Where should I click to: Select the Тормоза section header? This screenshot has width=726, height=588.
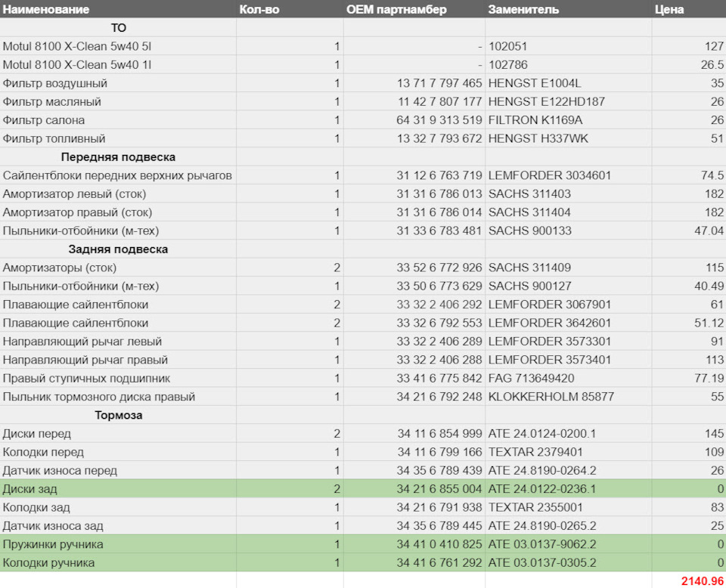(x=118, y=415)
